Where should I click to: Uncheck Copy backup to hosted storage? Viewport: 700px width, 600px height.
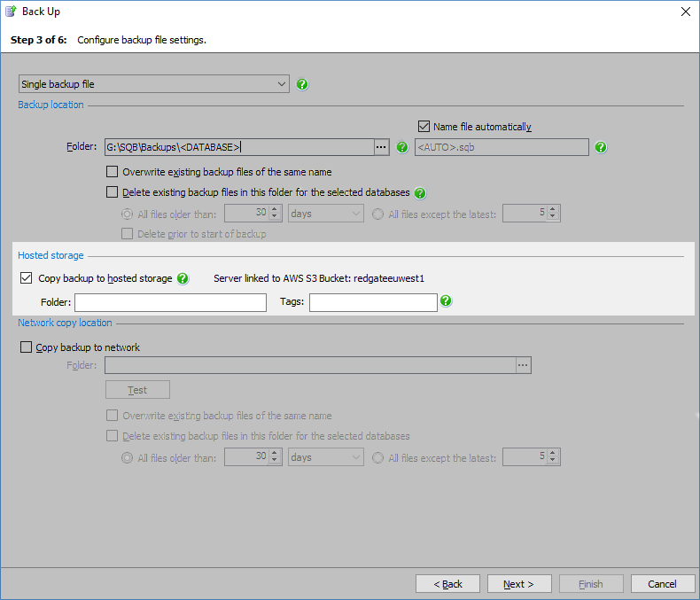click(x=26, y=278)
